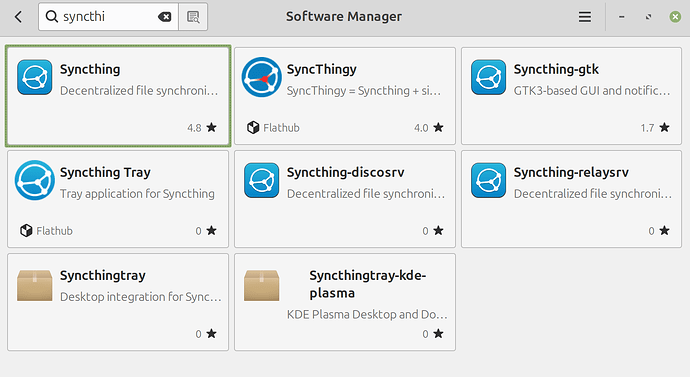Click the Flathub box icon under Syncthing Tray
The height and width of the screenshot is (377, 690).
click(x=26, y=231)
